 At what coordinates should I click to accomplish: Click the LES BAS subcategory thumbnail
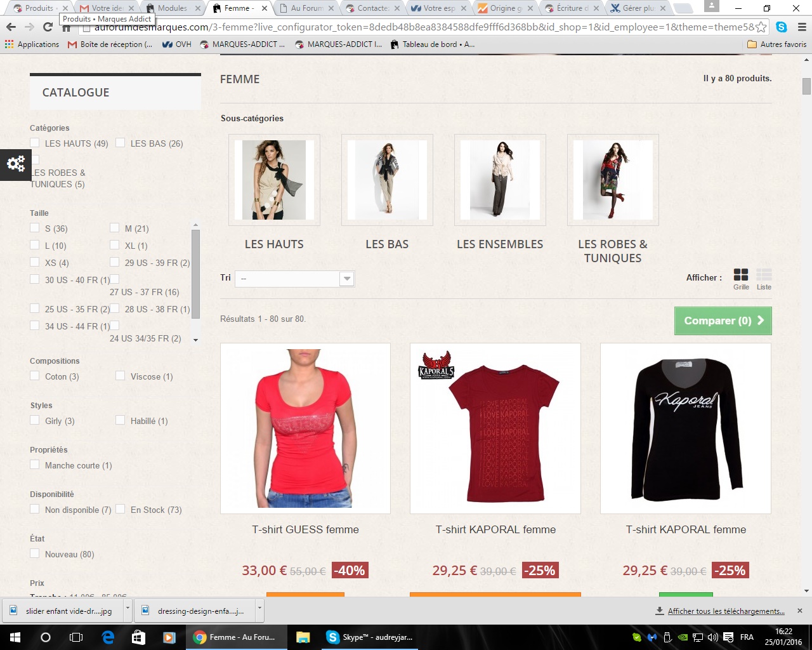click(x=387, y=180)
